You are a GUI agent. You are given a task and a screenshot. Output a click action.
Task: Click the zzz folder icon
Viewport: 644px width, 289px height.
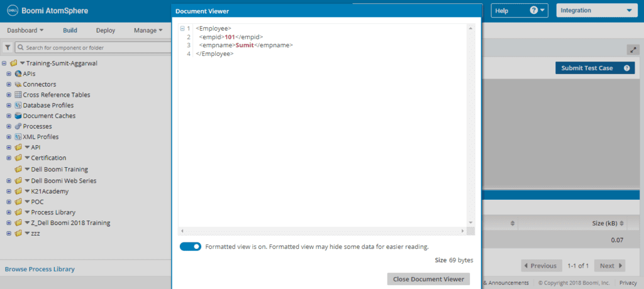tap(18, 233)
